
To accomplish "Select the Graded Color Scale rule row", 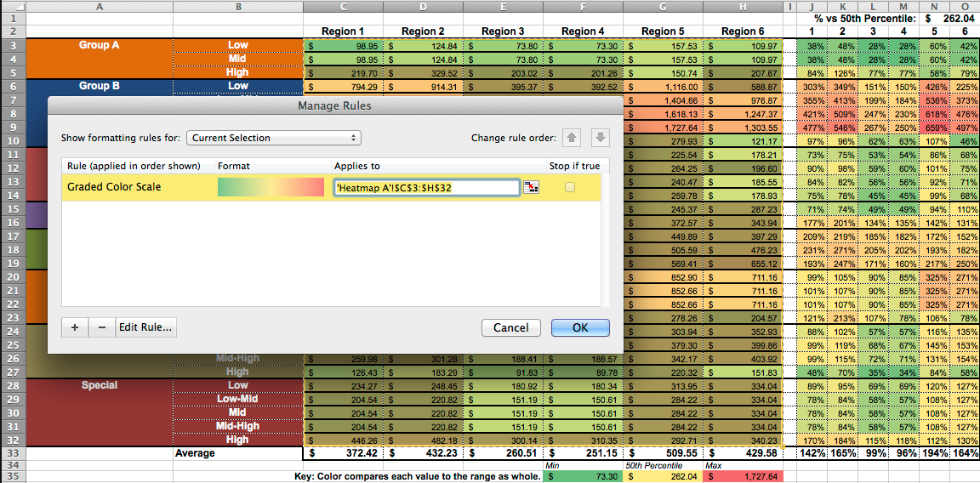I will tap(331, 187).
